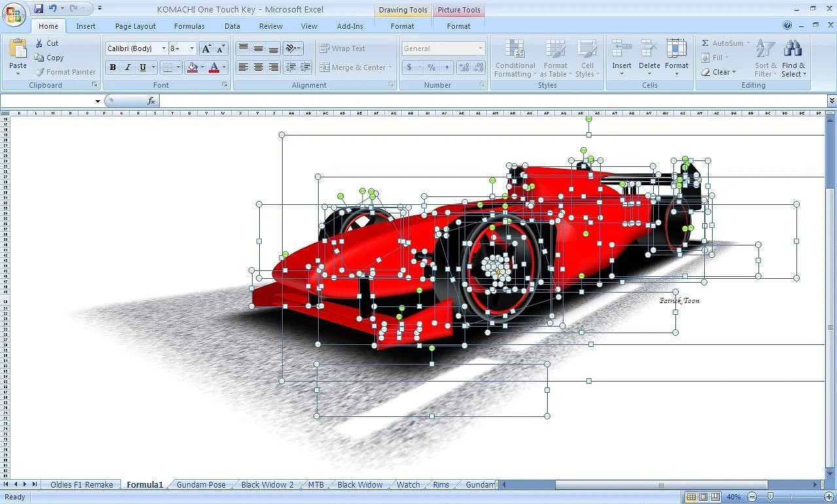Viewport: 837px width, 504px height.
Task: Toggle Bold formatting
Action: tap(113, 67)
